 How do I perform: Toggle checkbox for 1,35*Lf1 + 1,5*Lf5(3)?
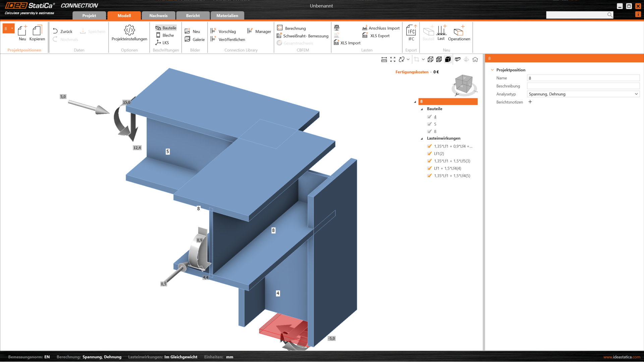click(x=429, y=161)
